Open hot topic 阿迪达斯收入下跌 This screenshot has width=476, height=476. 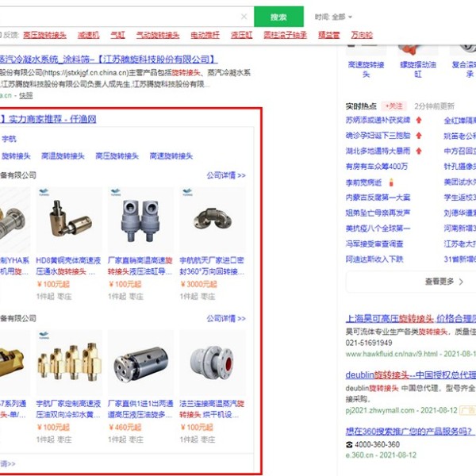point(374,259)
